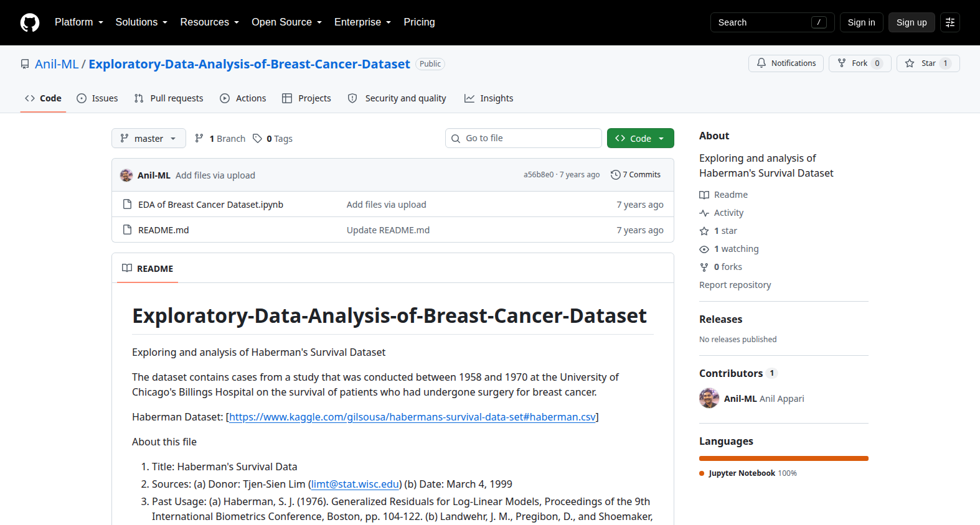Open the GitHub logo homepage
Viewport: 980px width, 525px height.
tap(30, 22)
